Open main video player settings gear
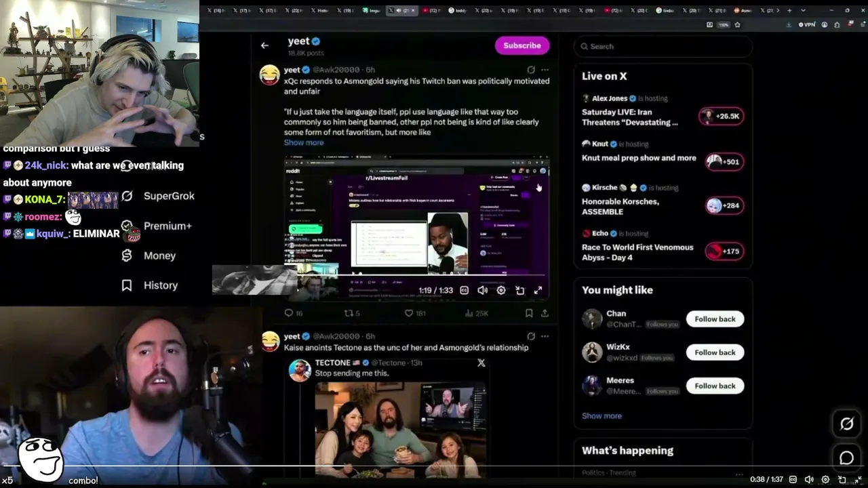 [x=825, y=480]
